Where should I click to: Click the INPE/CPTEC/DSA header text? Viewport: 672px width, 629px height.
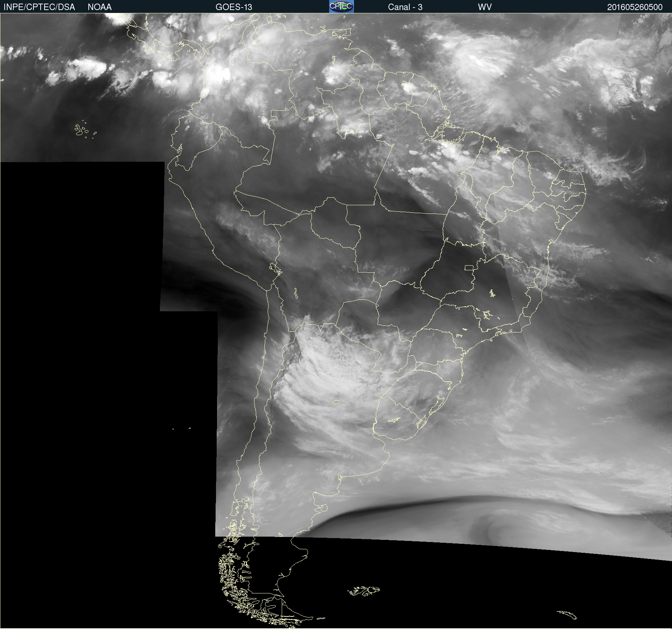[x=39, y=7]
